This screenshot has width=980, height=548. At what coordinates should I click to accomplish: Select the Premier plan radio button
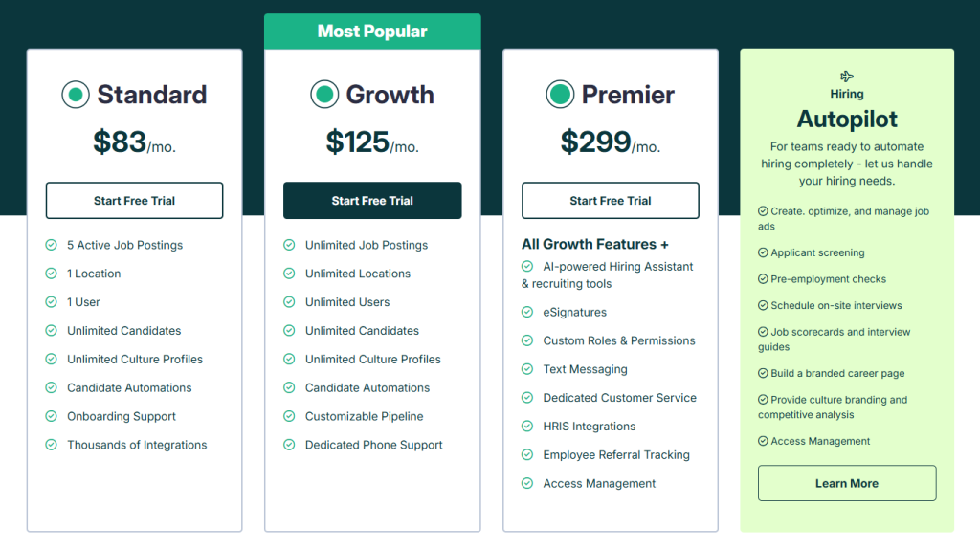pyautogui.click(x=560, y=95)
